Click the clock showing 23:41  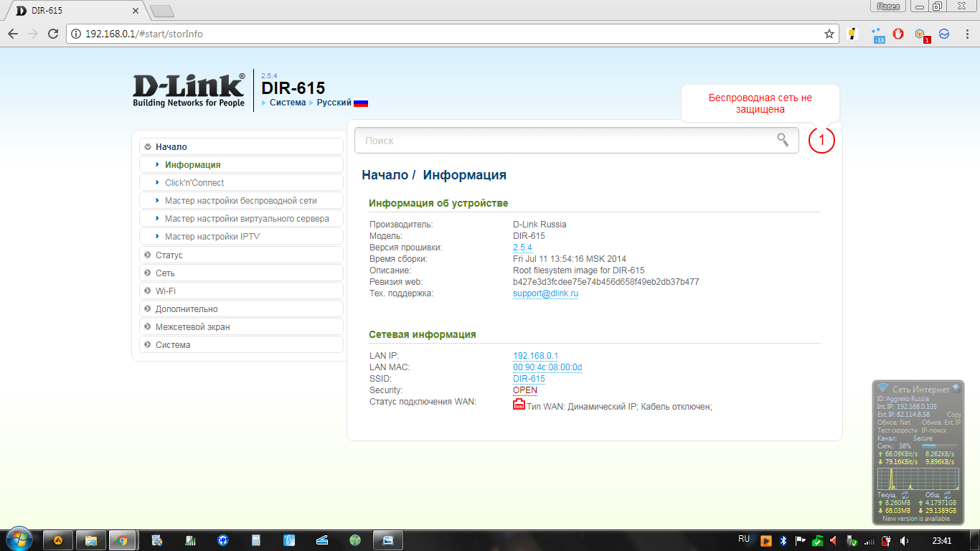tap(942, 540)
